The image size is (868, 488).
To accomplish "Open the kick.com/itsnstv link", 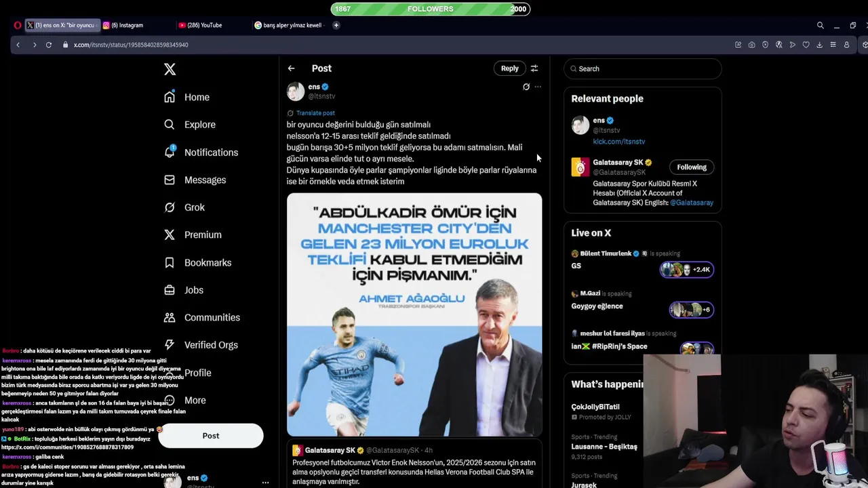I will (x=619, y=142).
